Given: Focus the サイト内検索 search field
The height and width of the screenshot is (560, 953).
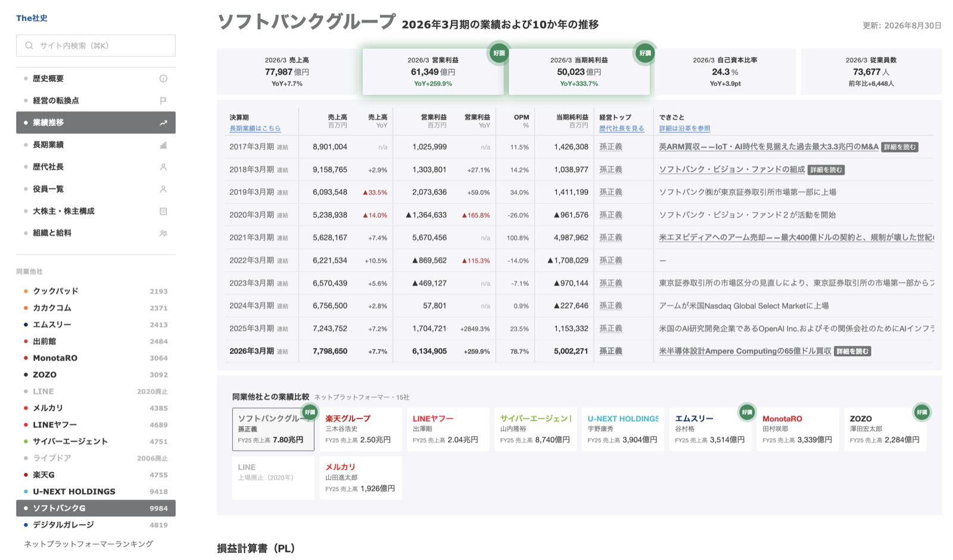Looking at the screenshot, I should click(x=96, y=46).
